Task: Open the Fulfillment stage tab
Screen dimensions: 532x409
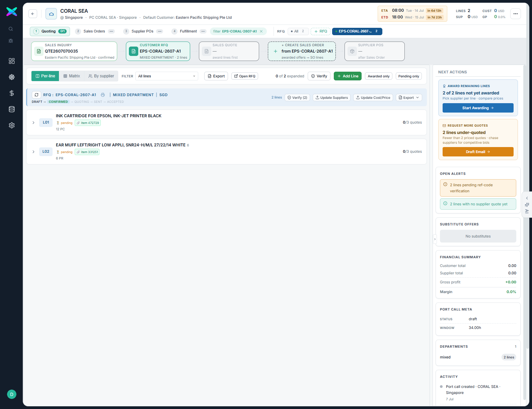Action: (x=189, y=31)
